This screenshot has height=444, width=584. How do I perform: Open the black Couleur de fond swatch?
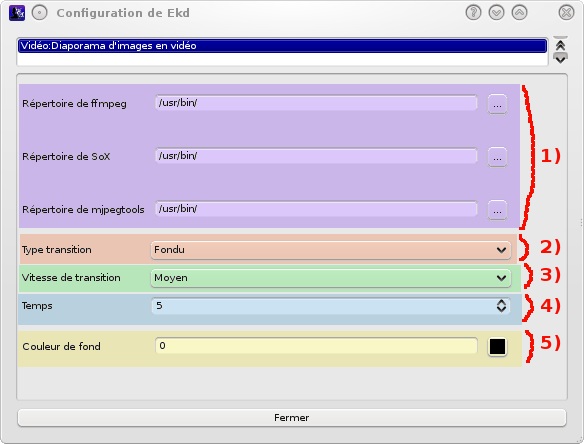497,347
